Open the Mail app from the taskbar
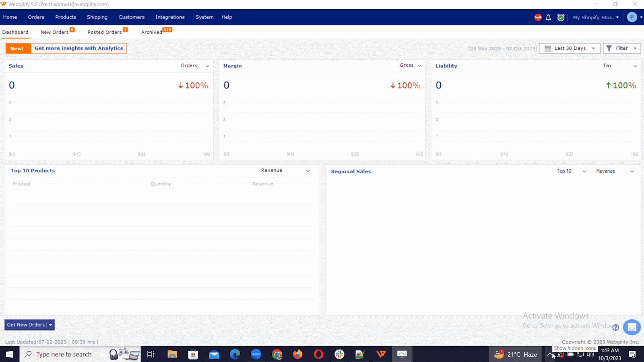644x362 pixels. (214, 354)
